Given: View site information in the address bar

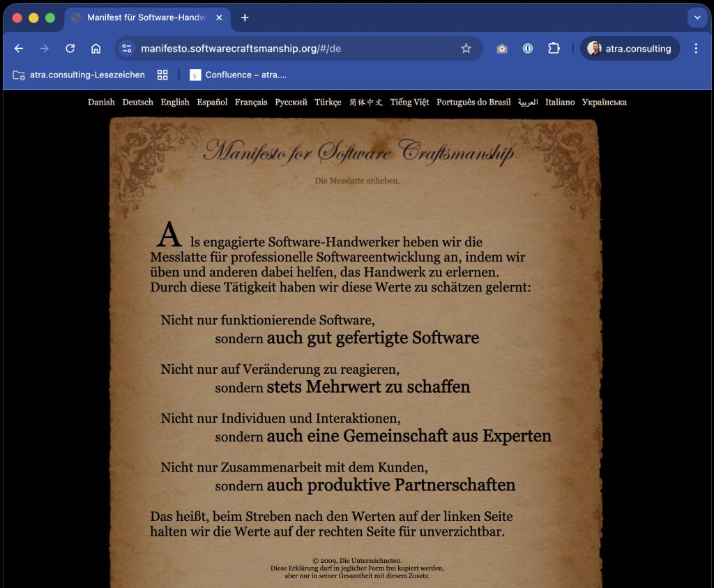Looking at the screenshot, I should (x=126, y=48).
